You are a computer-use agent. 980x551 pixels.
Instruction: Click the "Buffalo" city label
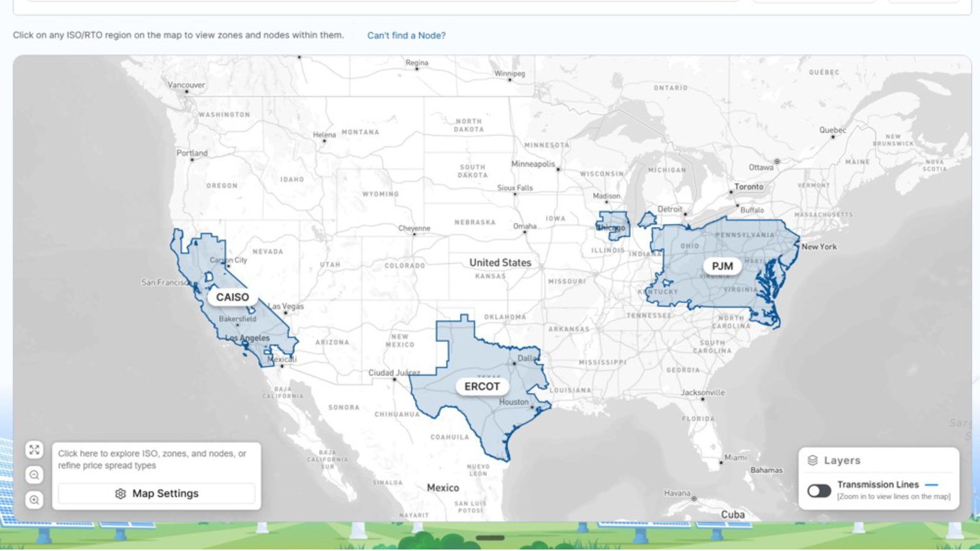[x=752, y=210]
